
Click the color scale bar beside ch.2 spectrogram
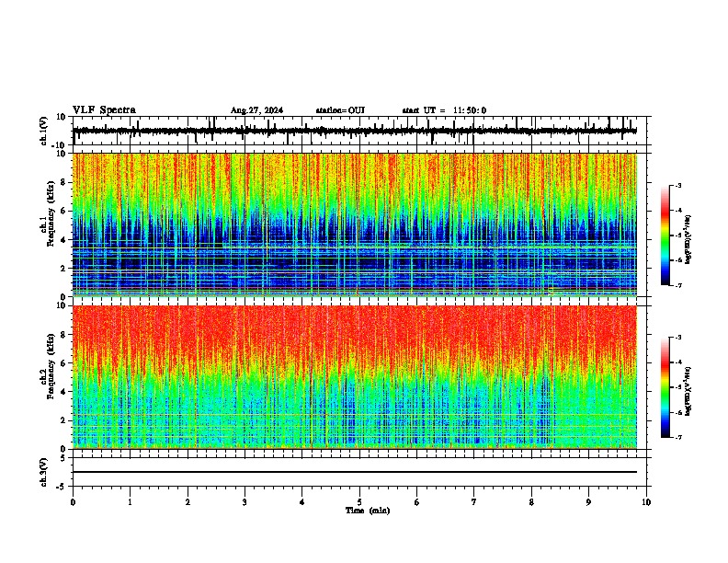[x=665, y=387]
